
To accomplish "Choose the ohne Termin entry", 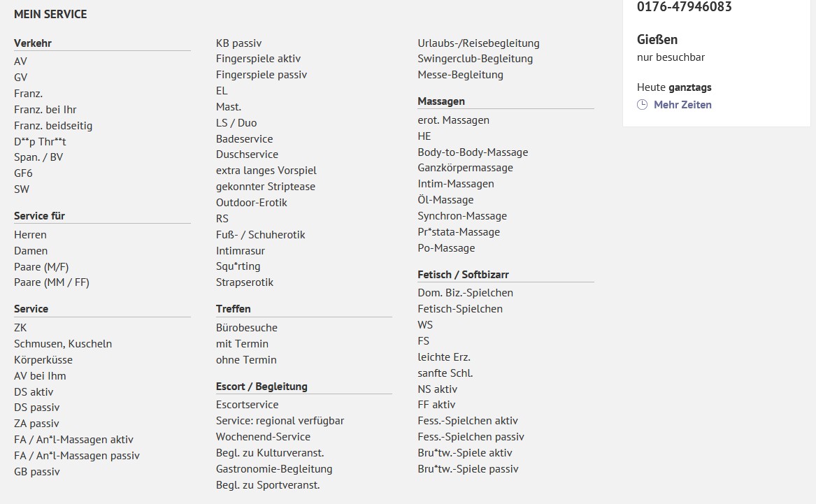I will click(x=246, y=360).
